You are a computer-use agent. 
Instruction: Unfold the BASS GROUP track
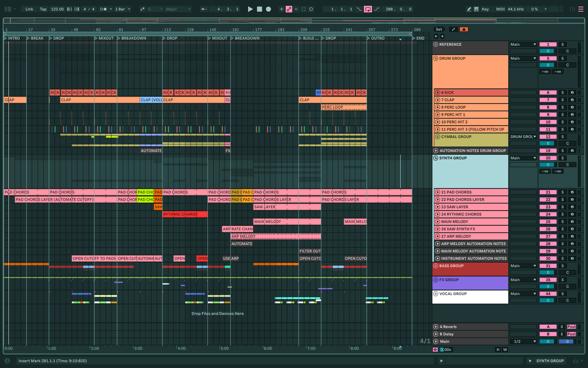pos(435,266)
